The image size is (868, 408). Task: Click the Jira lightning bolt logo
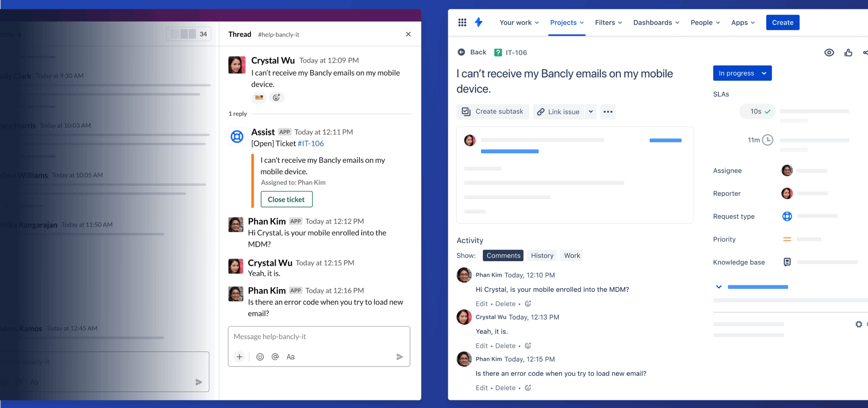pos(479,22)
